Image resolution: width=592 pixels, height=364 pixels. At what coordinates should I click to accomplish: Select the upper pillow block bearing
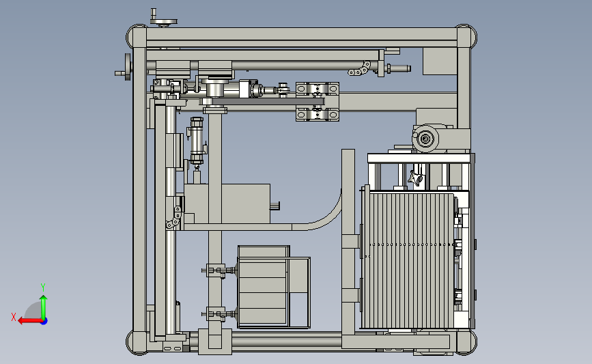pos(317,89)
